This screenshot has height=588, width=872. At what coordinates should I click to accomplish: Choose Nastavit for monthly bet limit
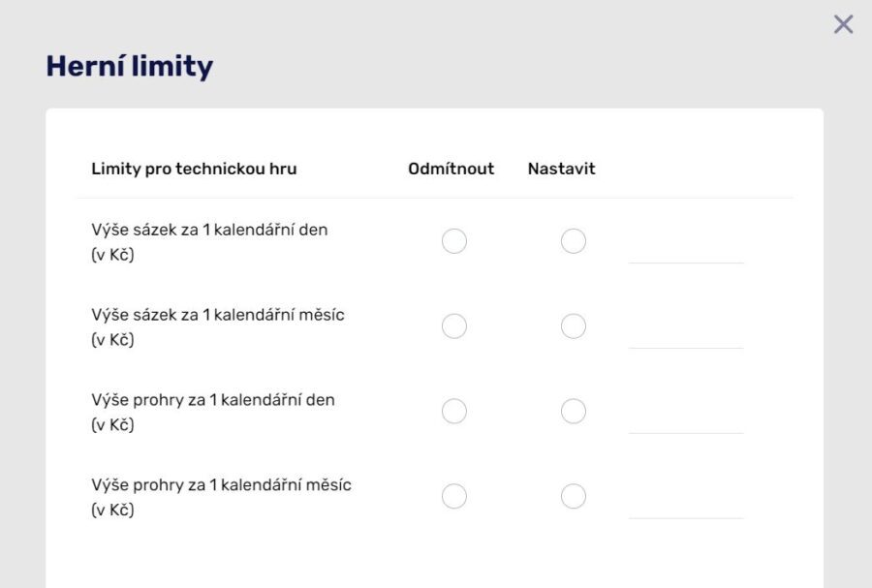pyautogui.click(x=574, y=326)
